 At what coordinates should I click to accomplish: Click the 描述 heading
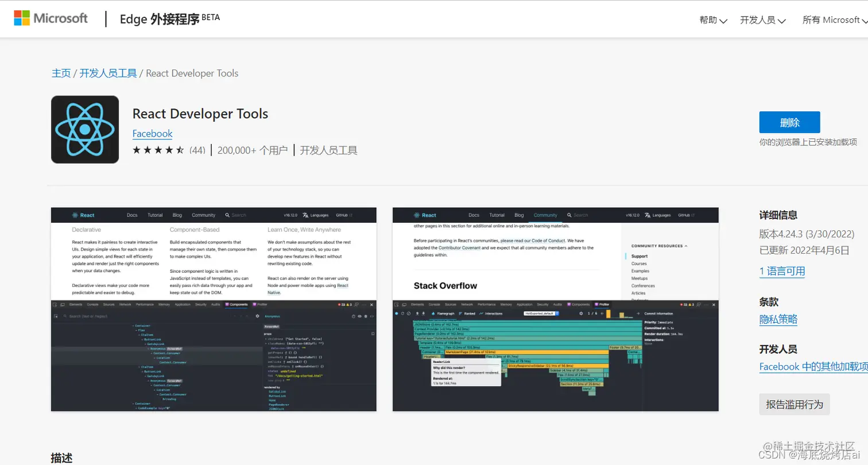click(62, 458)
